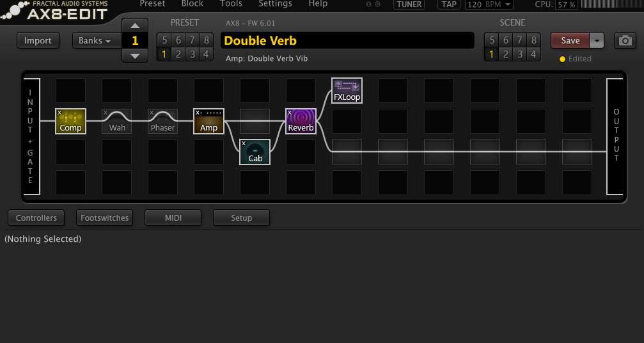
Task: Click the Double Verb preset name field
Action: [347, 41]
